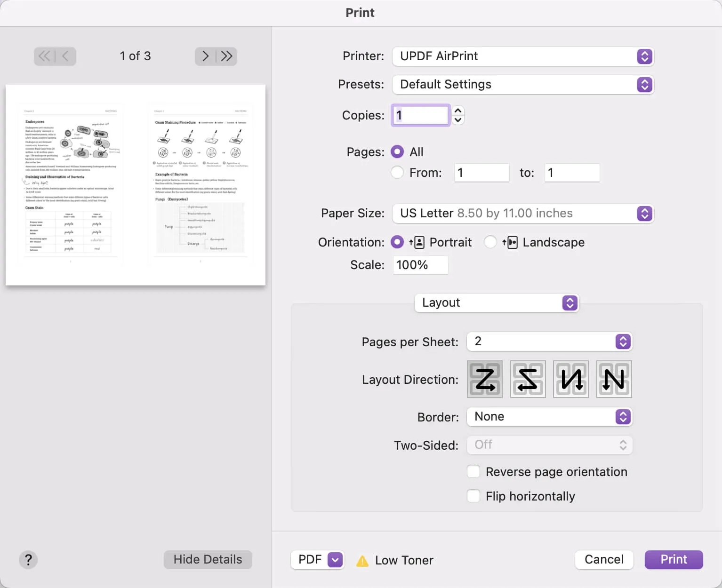This screenshot has height=588, width=722.
Task: Select the page range From radio button
Action: click(397, 173)
